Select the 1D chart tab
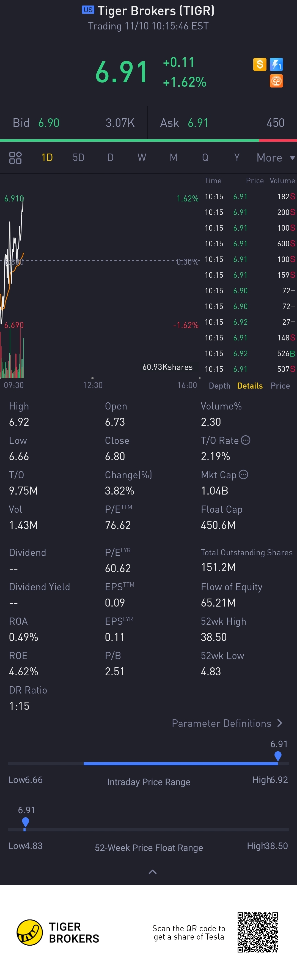This screenshot has height=980, width=297. (x=47, y=157)
